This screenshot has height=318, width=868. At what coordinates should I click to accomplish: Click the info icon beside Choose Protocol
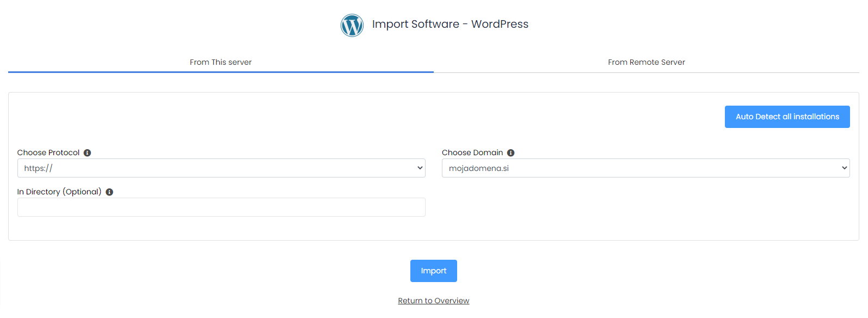[87, 153]
